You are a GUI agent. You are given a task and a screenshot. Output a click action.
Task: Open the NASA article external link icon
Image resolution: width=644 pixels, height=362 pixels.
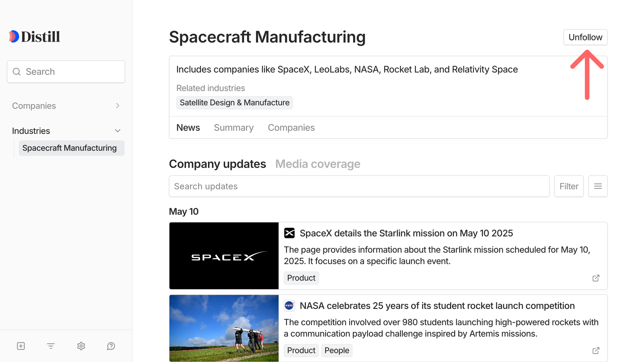coord(596,351)
